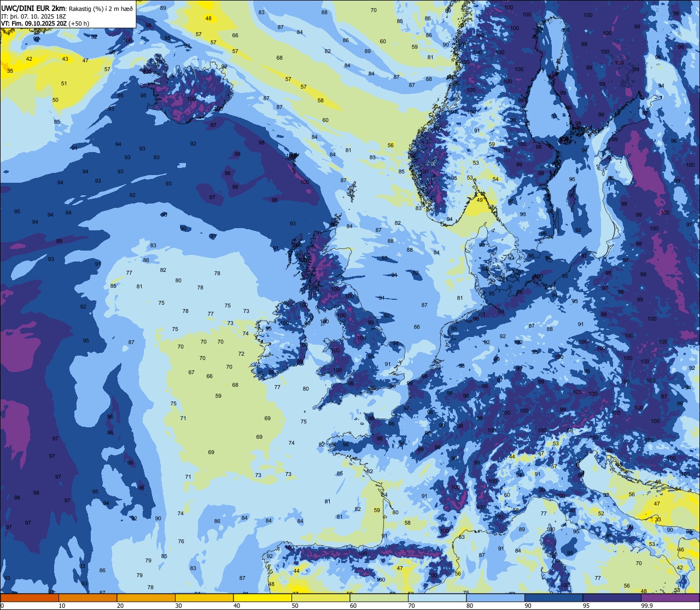Click the '90' legend scale label
Image resolution: width=700 pixels, height=610 pixels.
528,606
